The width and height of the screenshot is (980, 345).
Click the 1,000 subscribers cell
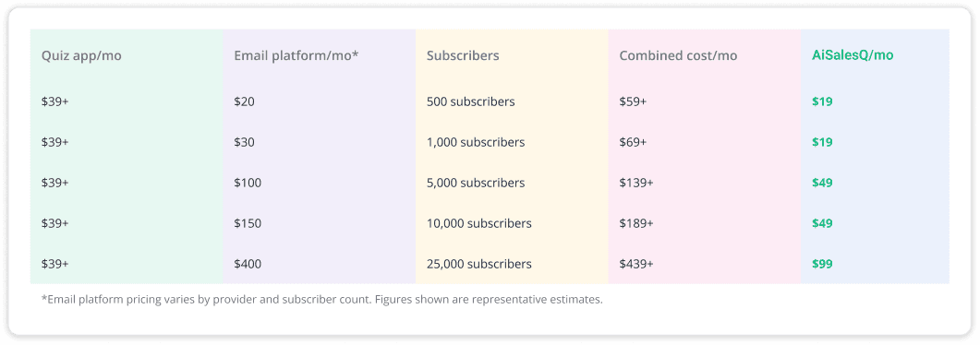476,142
